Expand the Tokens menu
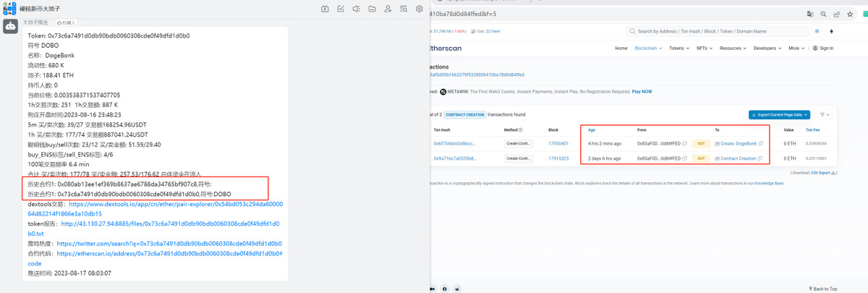Screen dimensions: 868x293 pyautogui.click(x=679, y=48)
